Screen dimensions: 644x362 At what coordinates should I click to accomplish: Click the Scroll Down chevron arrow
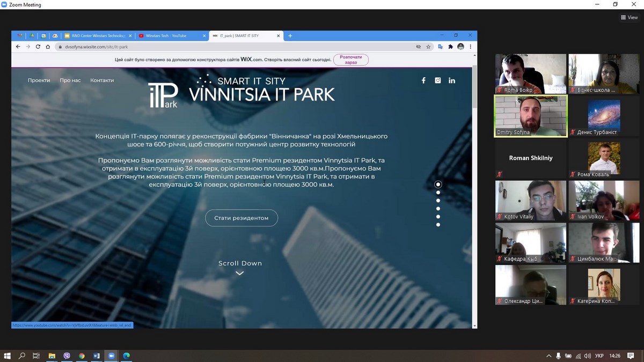click(x=240, y=273)
